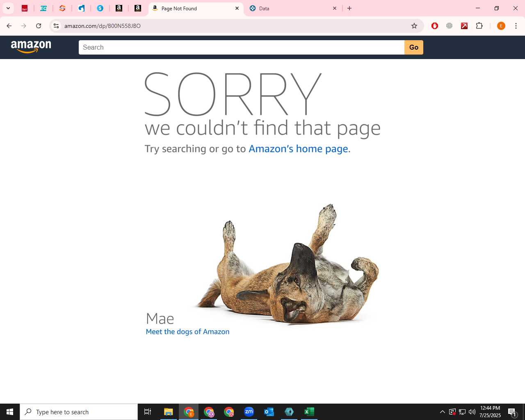Open Outlook from the taskbar
The width and height of the screenshot is (525, 420).
[x=269, y=412]
